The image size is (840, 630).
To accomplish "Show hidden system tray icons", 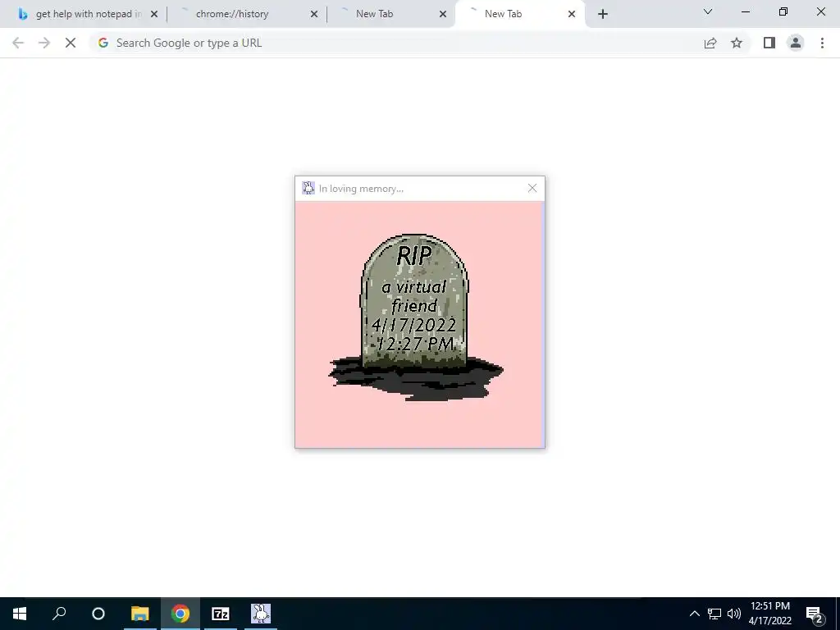I will 694,614.
